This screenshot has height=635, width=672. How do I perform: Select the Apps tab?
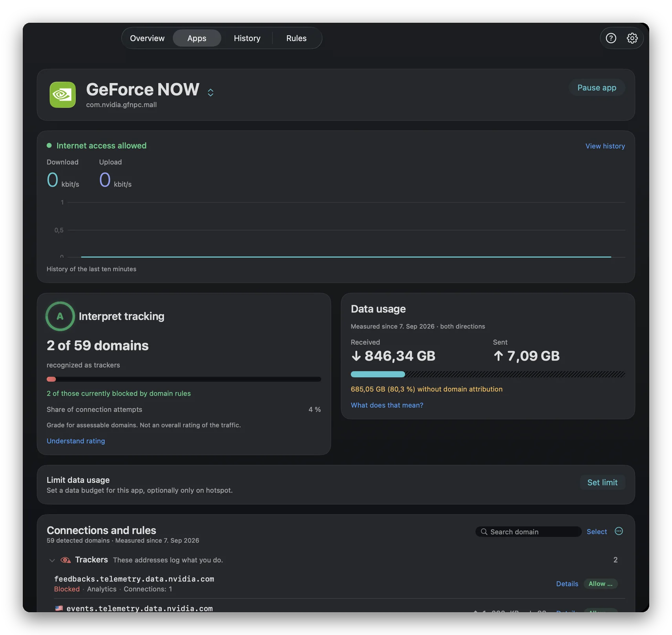pos(197,38)
